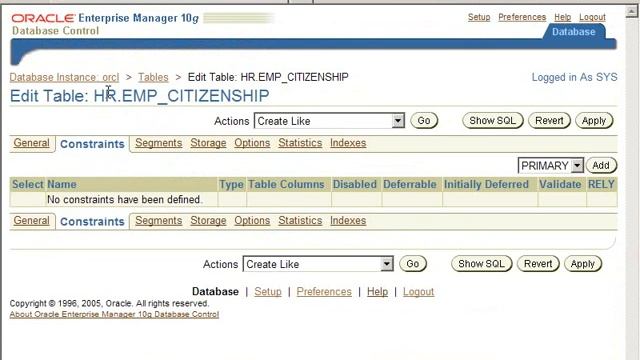Click Logout link in the top header

(x=592, y=17)
